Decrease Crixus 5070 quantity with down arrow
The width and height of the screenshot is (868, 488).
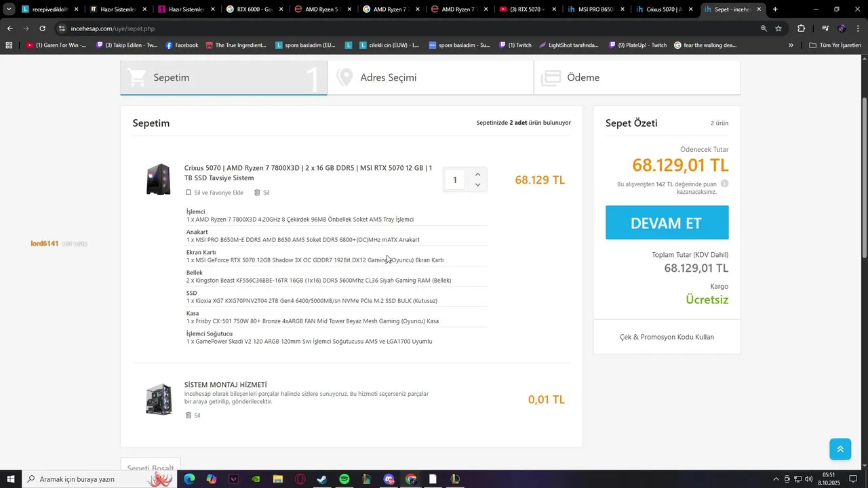coord(478,185)
